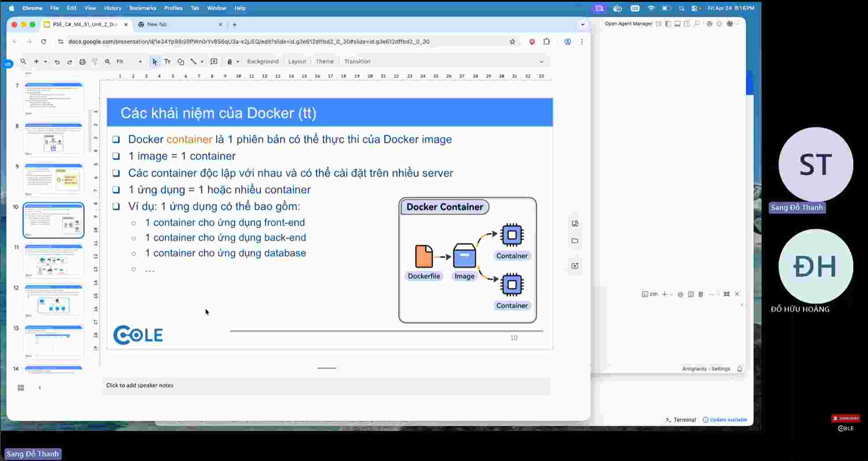Open the Theme panel button
The image size is (868, 461).
[x=325, y=61]
